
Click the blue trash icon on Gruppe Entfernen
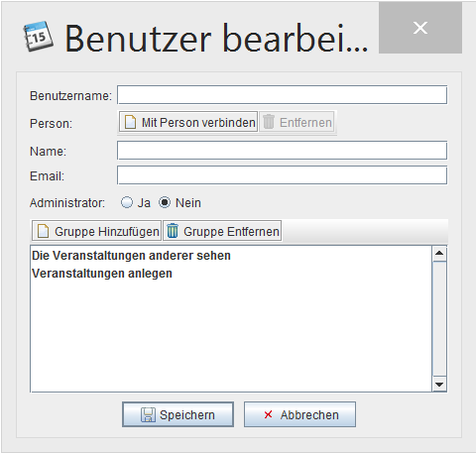[x=173, y=231]
